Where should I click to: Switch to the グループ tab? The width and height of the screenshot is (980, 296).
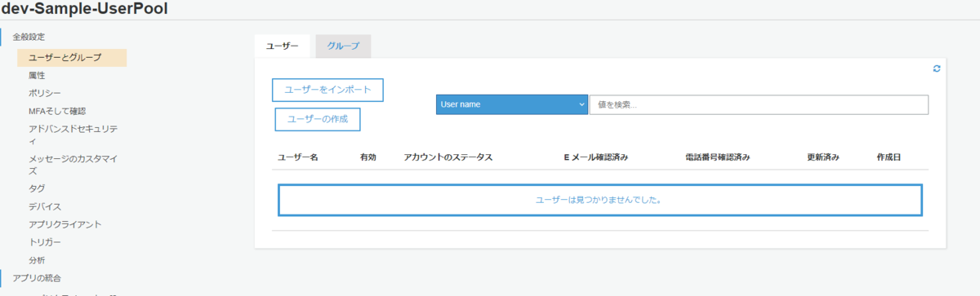(343, 46)
